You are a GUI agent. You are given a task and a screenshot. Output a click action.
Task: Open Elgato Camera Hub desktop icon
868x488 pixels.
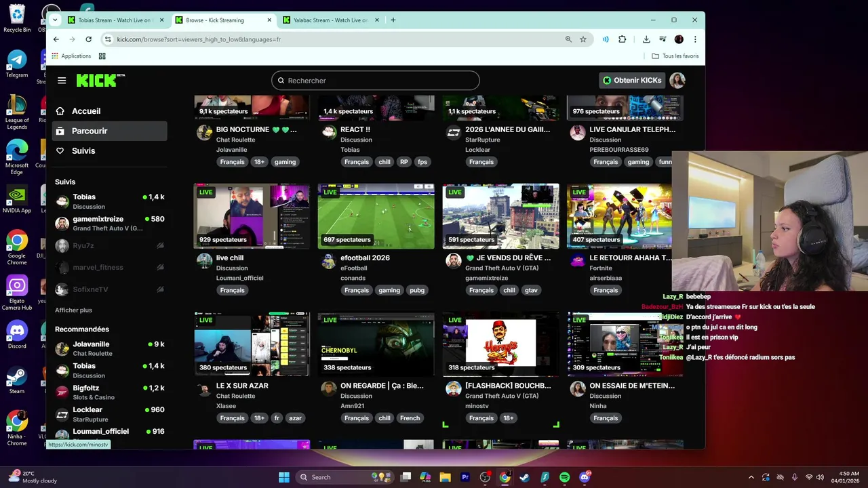click(x=17, y=293)
